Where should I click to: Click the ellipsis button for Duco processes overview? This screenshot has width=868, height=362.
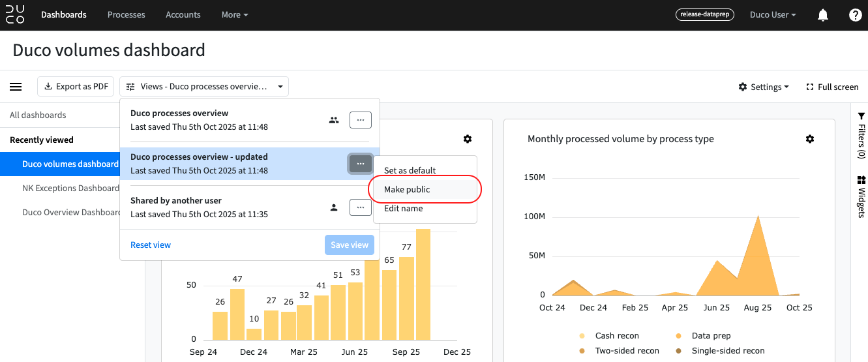click(x=361, y=120)
